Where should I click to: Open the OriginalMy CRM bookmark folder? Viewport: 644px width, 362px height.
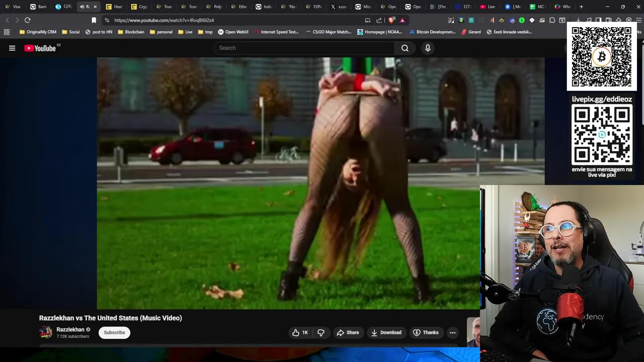tap(38, 32)
